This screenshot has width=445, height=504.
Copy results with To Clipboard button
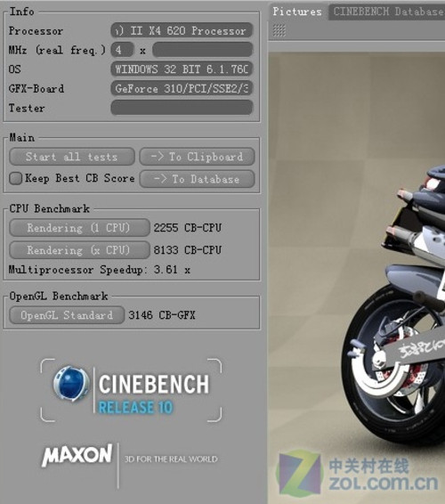[198, 157]
